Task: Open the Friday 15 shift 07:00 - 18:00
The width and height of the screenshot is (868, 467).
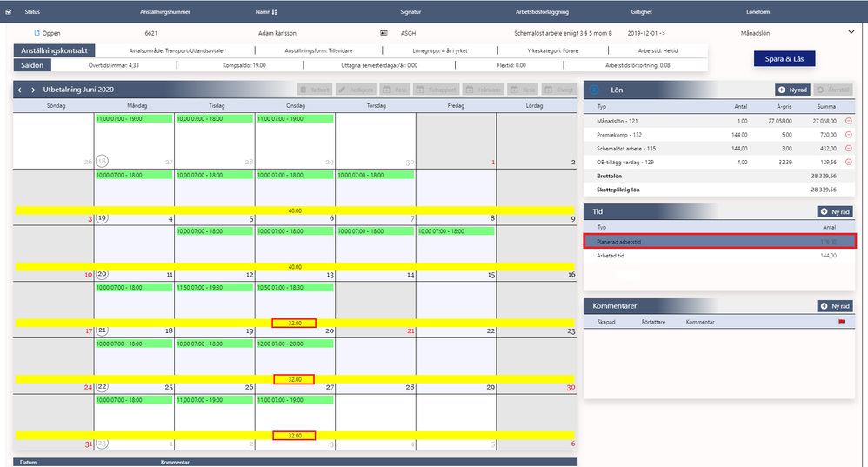Action: [x=456, y=231]
